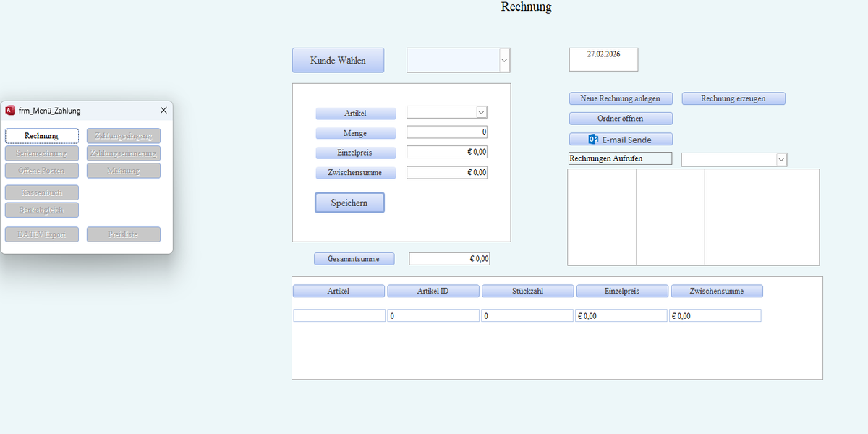Viewport: 868px width, 434px height.
Task: Click the Rechnungen Aufrufen label box
Action: click(x=620, y=158)
